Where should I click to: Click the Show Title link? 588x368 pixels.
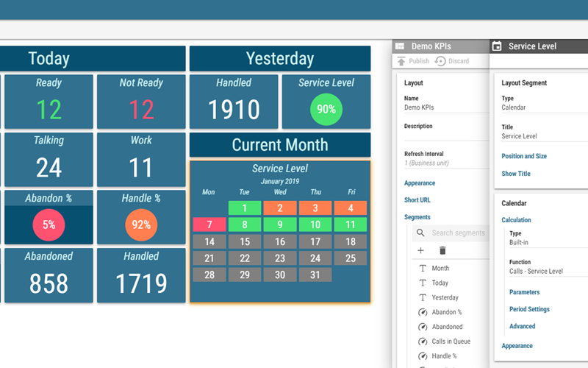[x=516, y=174]
